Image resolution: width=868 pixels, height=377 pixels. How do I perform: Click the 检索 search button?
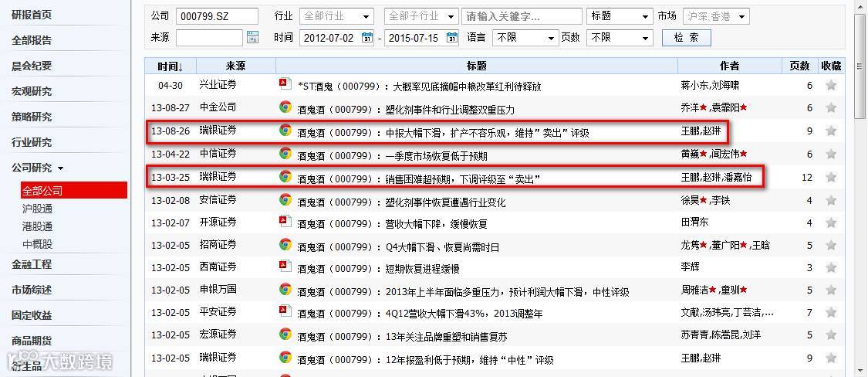[687, 38]
